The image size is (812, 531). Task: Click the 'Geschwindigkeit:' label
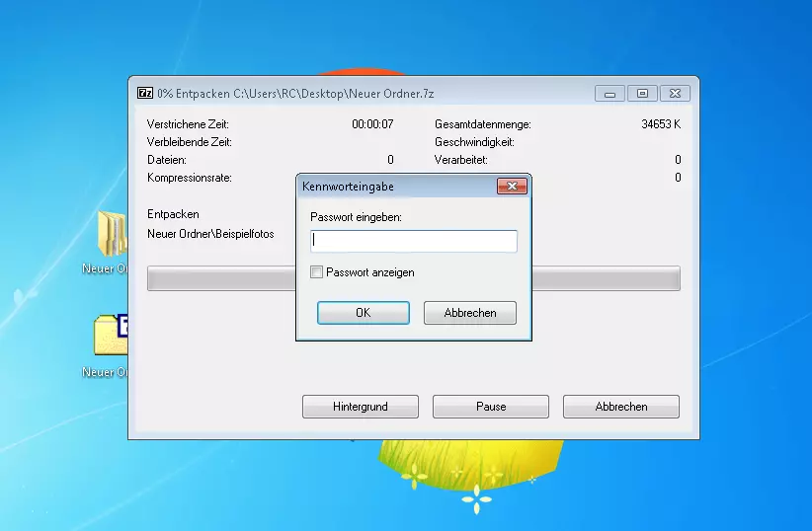coord(474,142)
